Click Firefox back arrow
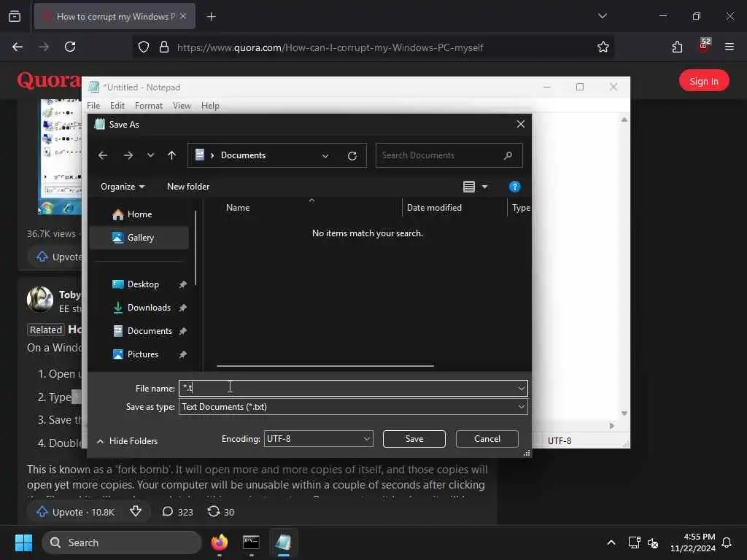 point(18,47)
